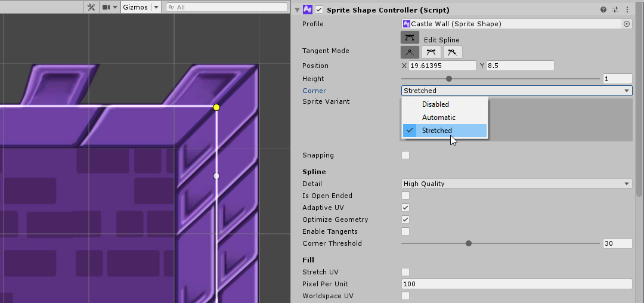Enable the Snapping checkbox
The image size is (644, 303).
coord(405,155)
